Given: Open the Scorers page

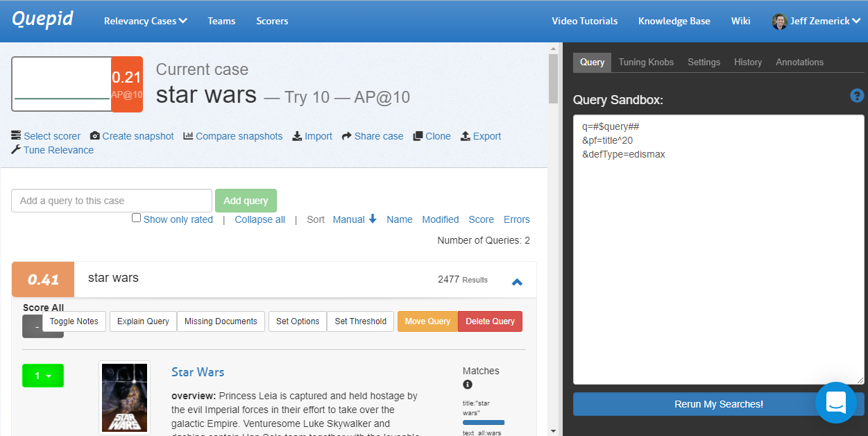Looking at the screenshot, I should (x=272, y=21).
